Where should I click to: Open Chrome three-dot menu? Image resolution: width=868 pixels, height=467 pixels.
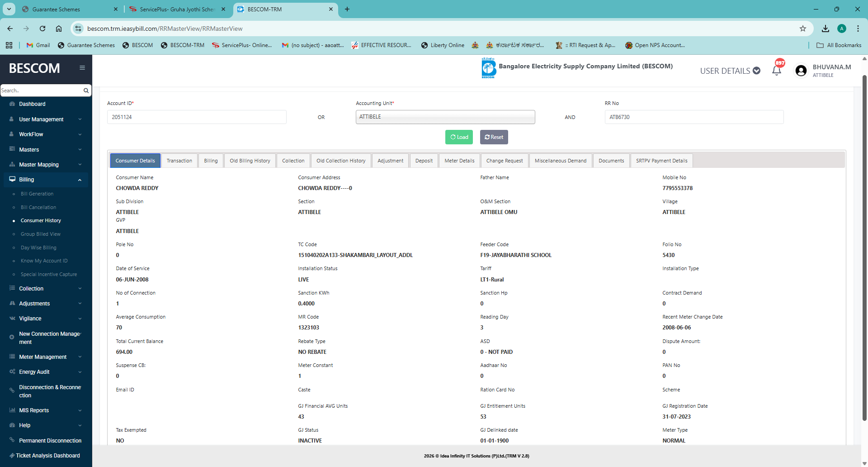[x=858, y=29]
